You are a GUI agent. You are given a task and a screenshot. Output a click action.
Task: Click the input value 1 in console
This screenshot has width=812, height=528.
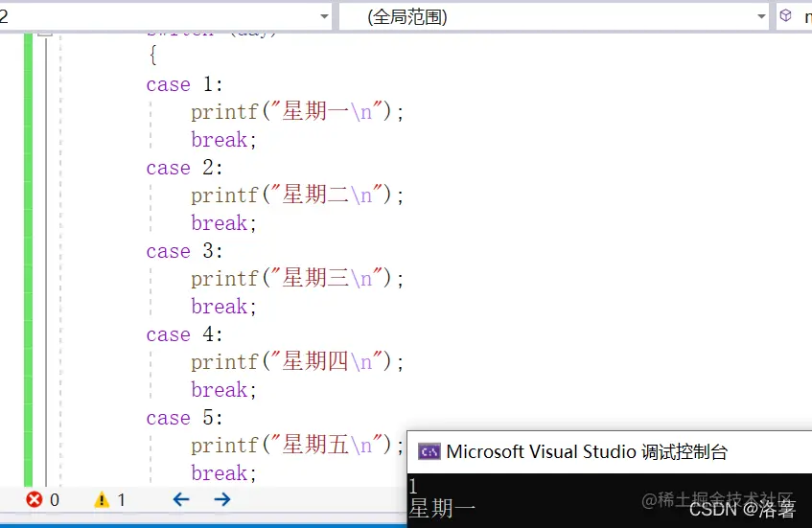[x=413, y=486]
